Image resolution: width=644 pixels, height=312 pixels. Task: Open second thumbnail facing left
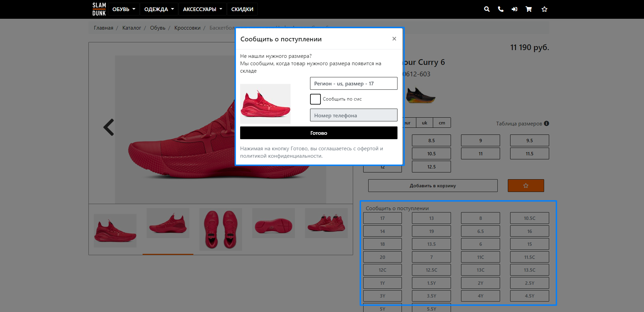pyautogui.click(x=168, y=223)
